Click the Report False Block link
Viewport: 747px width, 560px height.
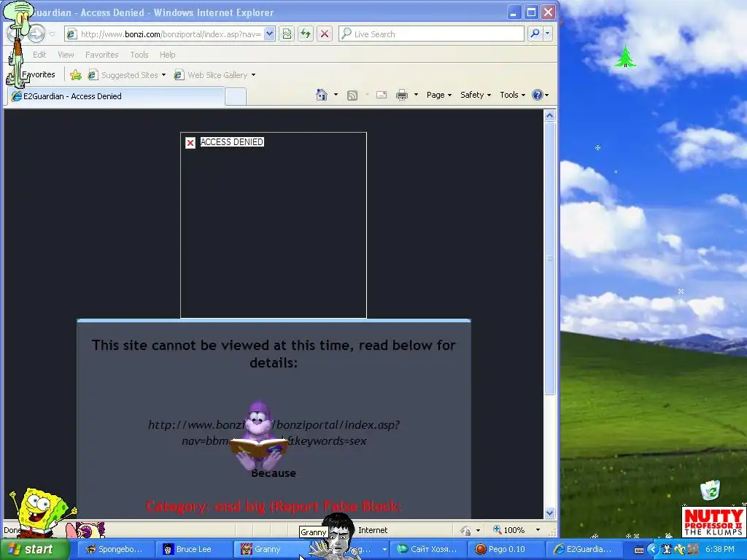pos(337,506)
